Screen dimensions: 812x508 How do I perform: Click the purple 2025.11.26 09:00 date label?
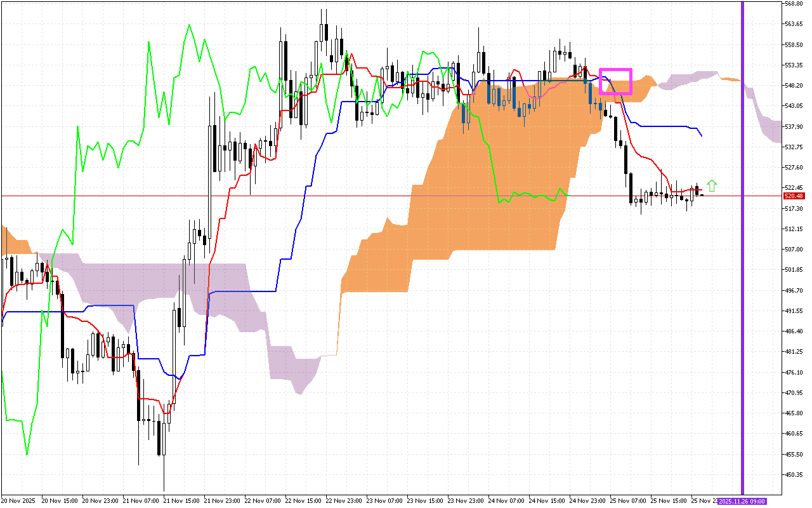click(742, 502)
